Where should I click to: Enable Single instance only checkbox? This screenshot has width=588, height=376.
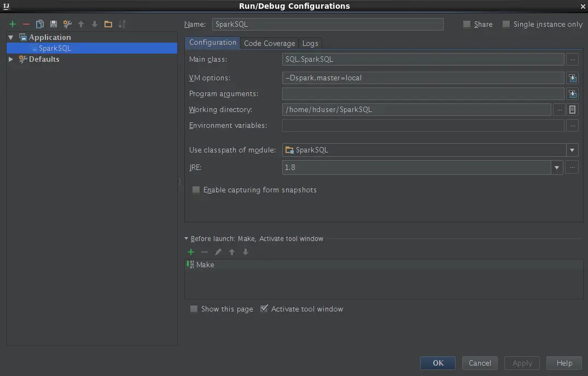(507, 25)
